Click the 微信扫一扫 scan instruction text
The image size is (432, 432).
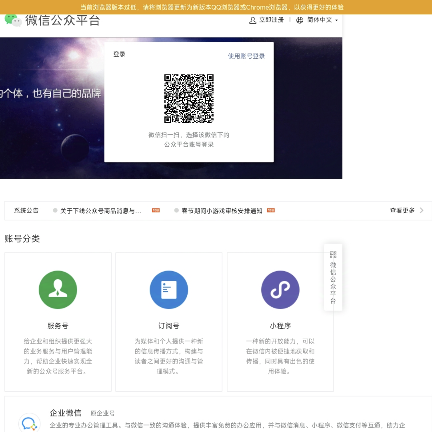[189, 140]
